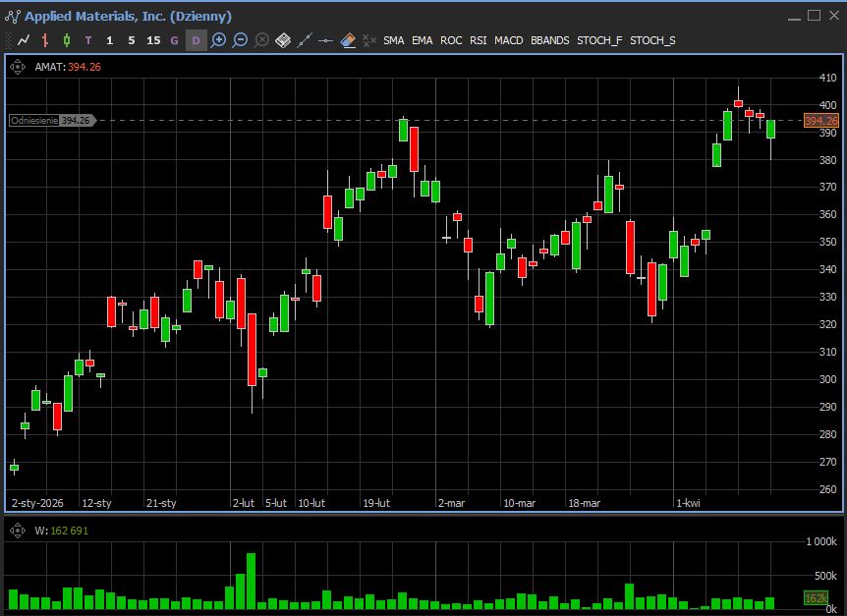Select the candlestick chart icon
The width and height of the screenshot is (847, 616).
(67, 40)
